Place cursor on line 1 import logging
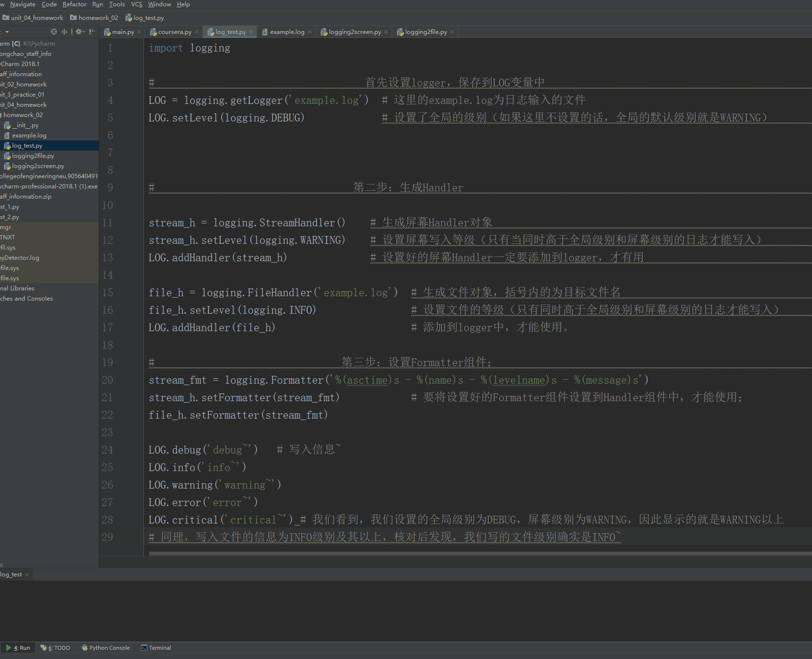The height and width of the screenshot is (659, 812). pyautogui.click(x=190, y=48)
